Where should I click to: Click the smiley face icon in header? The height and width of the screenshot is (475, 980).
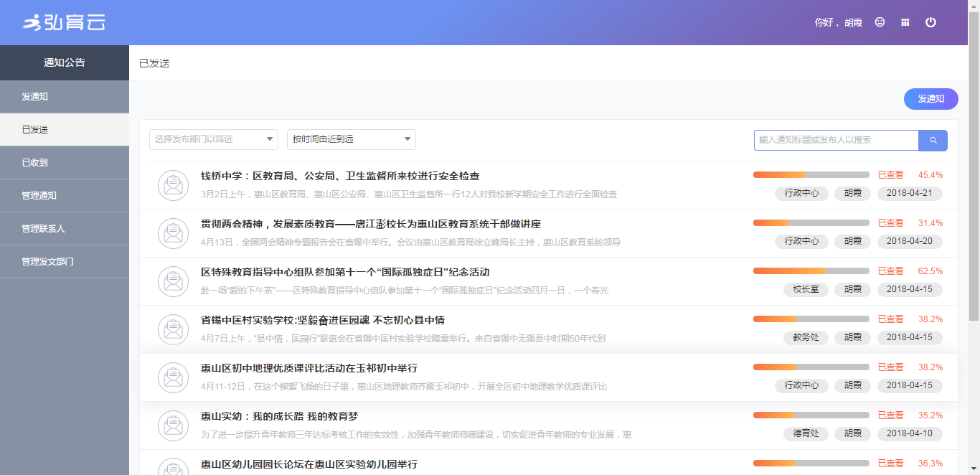click(x=880, y=22)
